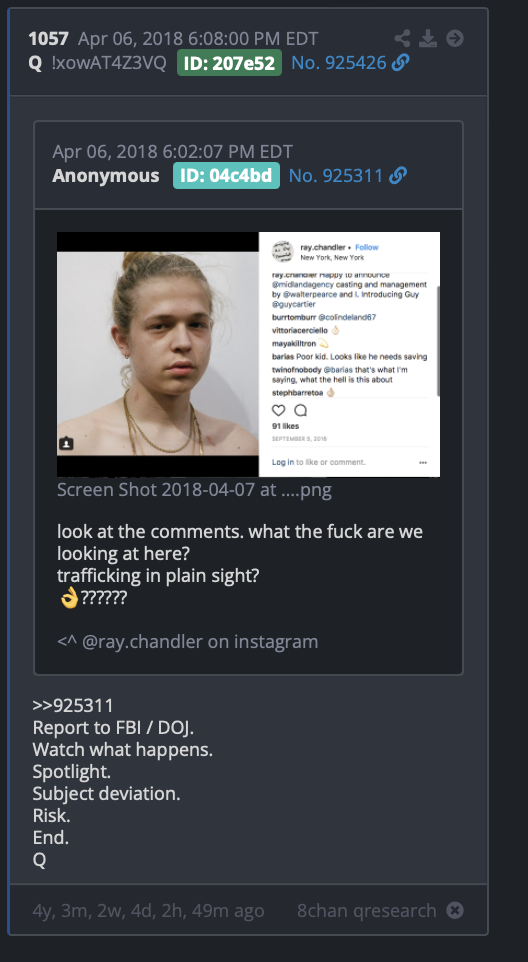Image resolution: width=528 pixels, height=962 pixels.
Task: Click the right arrow circle icon
Action: tap(455, 39)
